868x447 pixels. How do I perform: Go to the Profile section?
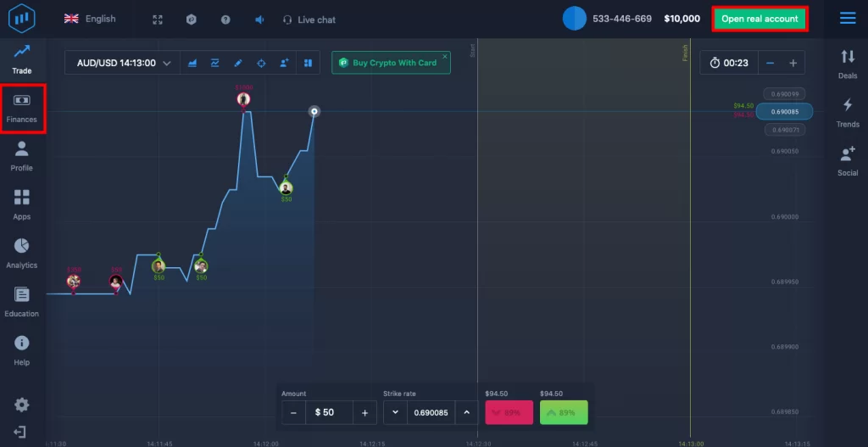click(22, 156)
